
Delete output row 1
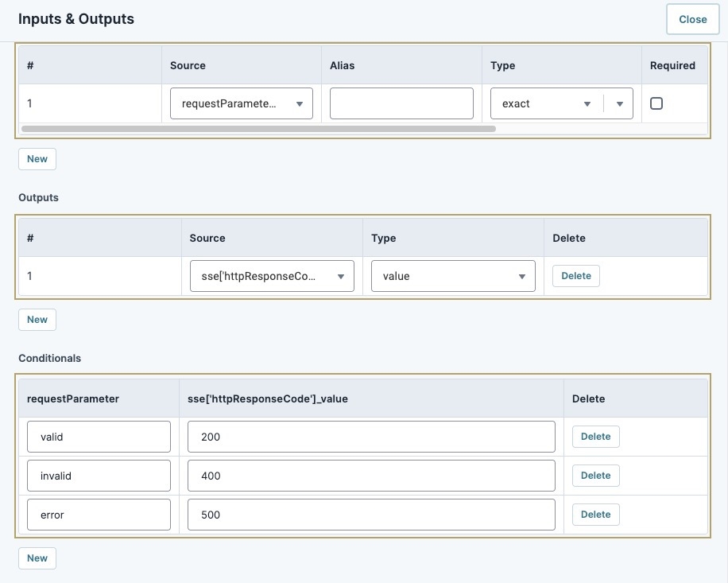click(x=576, y=276)
